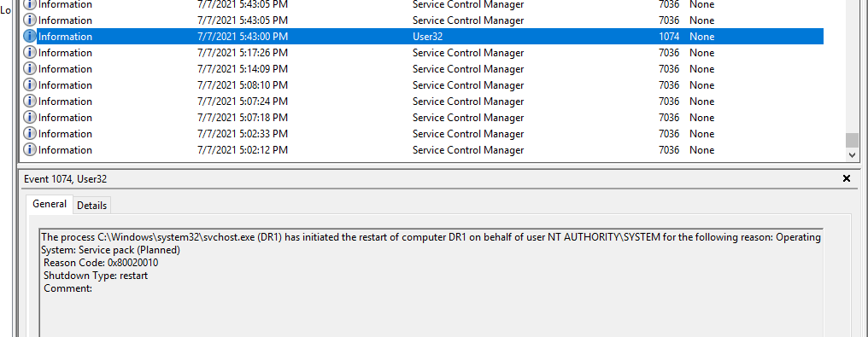The width and height of the screenshot is (868, 337).
Task: Select the date 7/7/2021 5:02:12 PM
Action: pos(243,149)
